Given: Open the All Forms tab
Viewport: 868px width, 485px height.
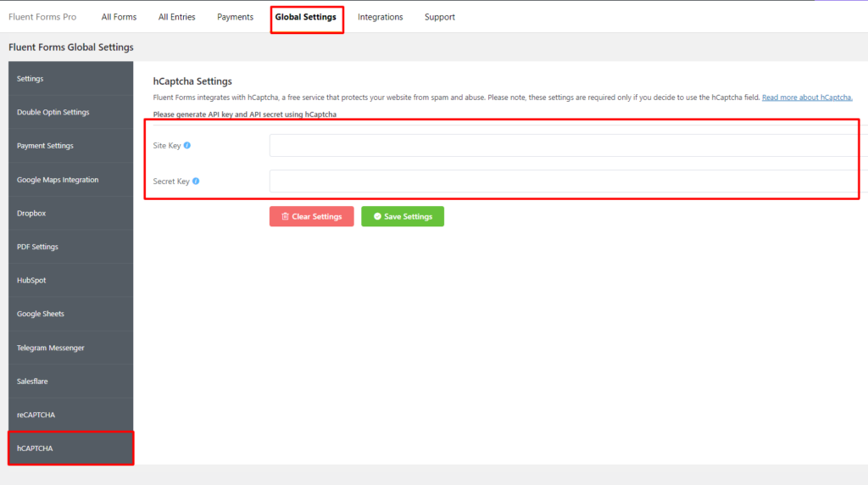Looking at the screenshot, I should [x=119, y=17].
